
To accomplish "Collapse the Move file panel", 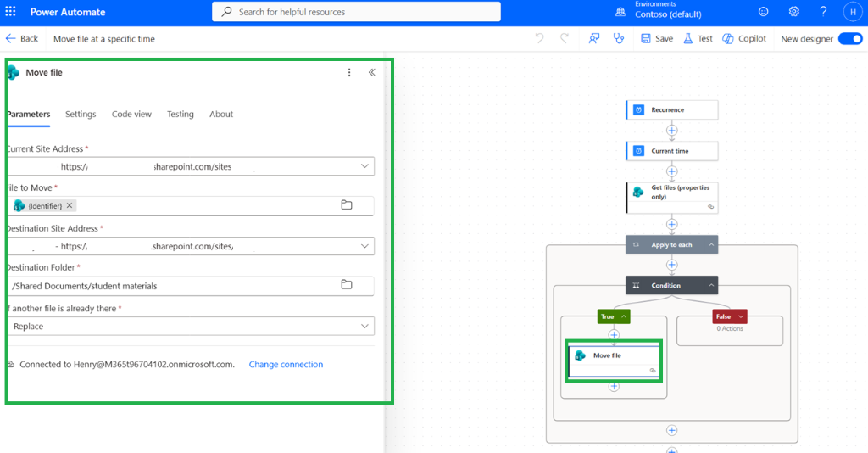I will [372, 73].
